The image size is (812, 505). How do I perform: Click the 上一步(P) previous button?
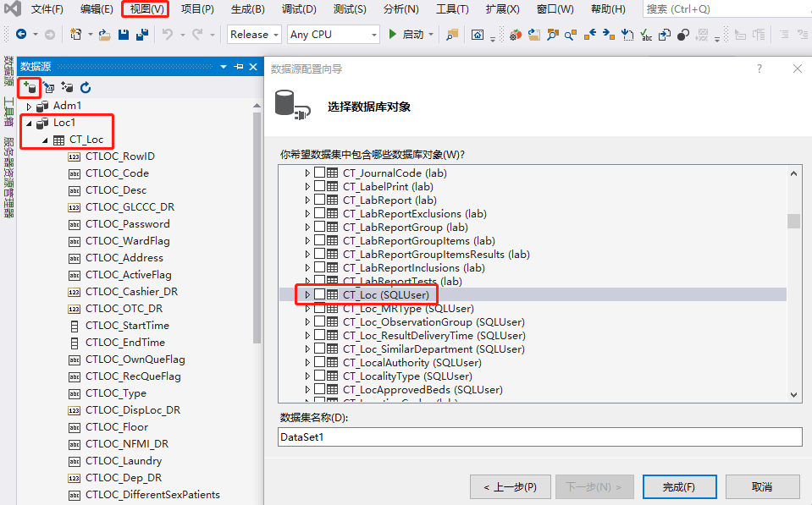510,486
